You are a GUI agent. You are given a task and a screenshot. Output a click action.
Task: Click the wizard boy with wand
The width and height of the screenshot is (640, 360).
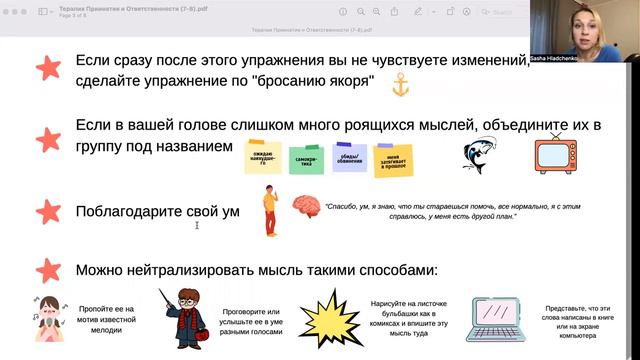(184, 319)
